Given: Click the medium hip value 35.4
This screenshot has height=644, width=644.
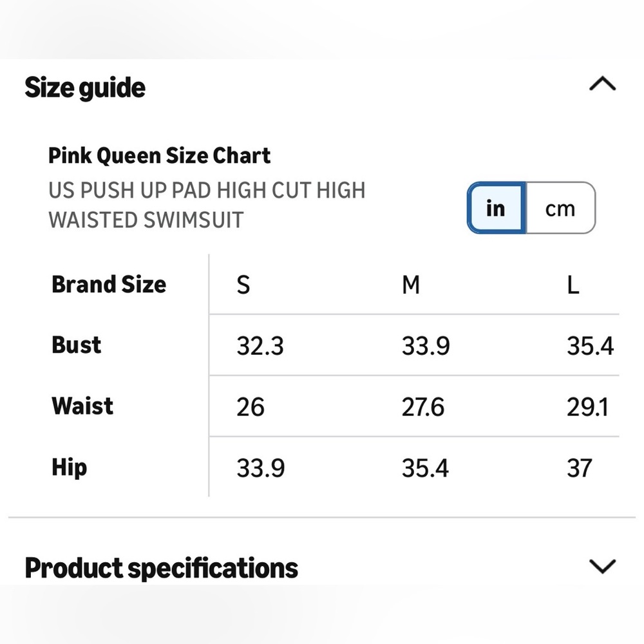Looking at the screenshot, I should click(x=425, y=468).
